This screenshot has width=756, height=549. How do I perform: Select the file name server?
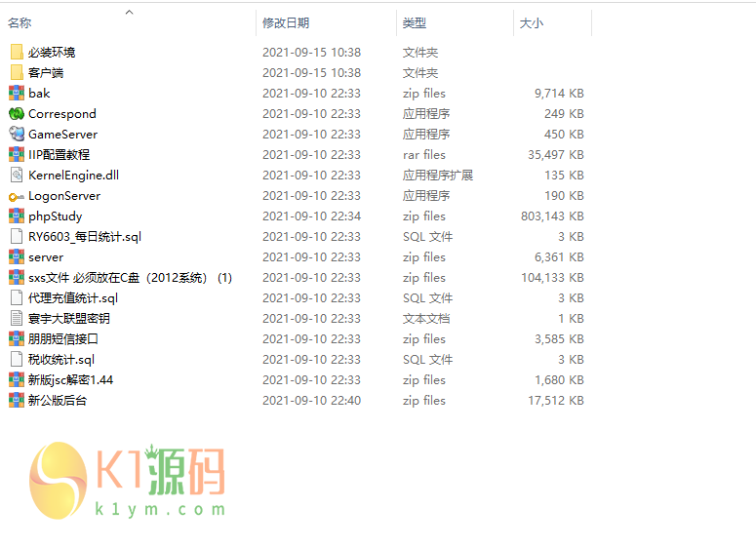coord(46,257)
